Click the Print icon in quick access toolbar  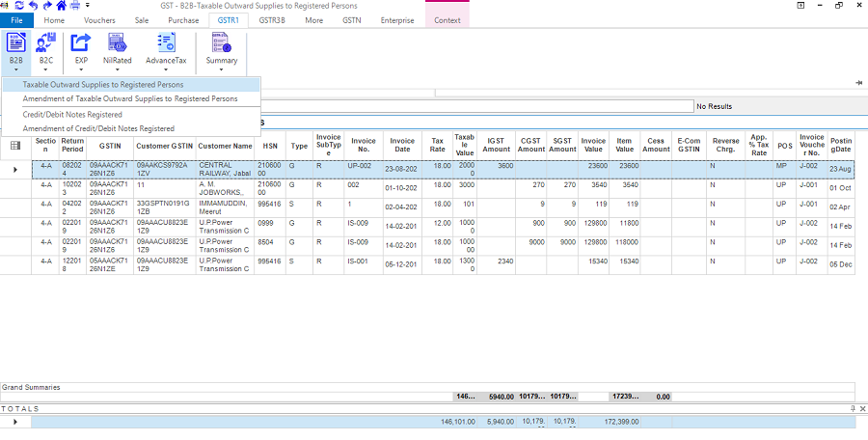coord(75,6)
